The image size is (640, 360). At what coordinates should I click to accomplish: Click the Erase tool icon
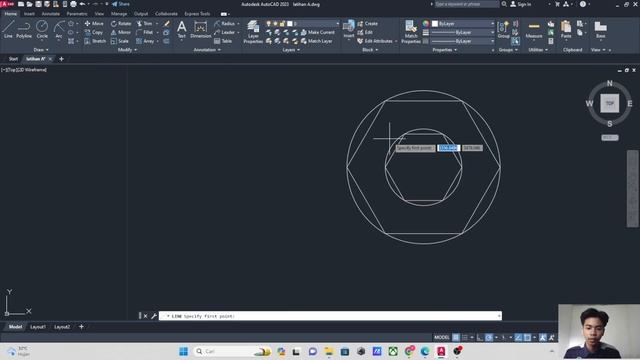[x=167, y=24]
